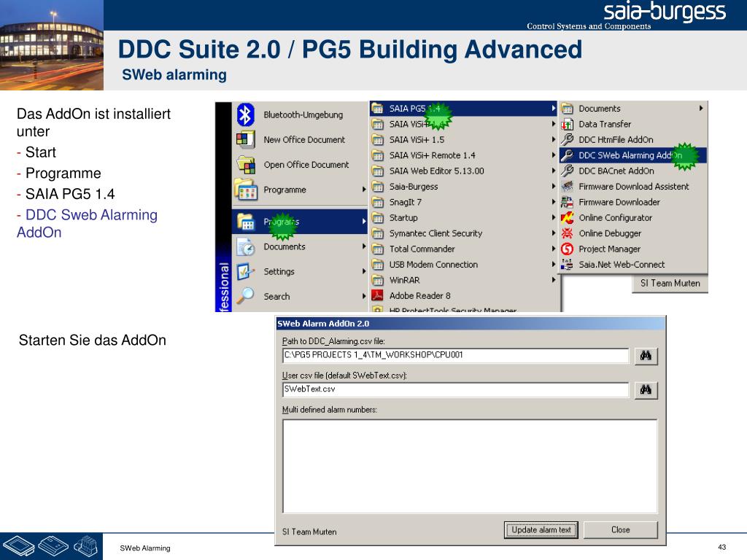747x560 pixels.
Task: Open the SAIA Web Editor 5.13.00 entry
Action: pyautogui.click(x=463, y=171)
